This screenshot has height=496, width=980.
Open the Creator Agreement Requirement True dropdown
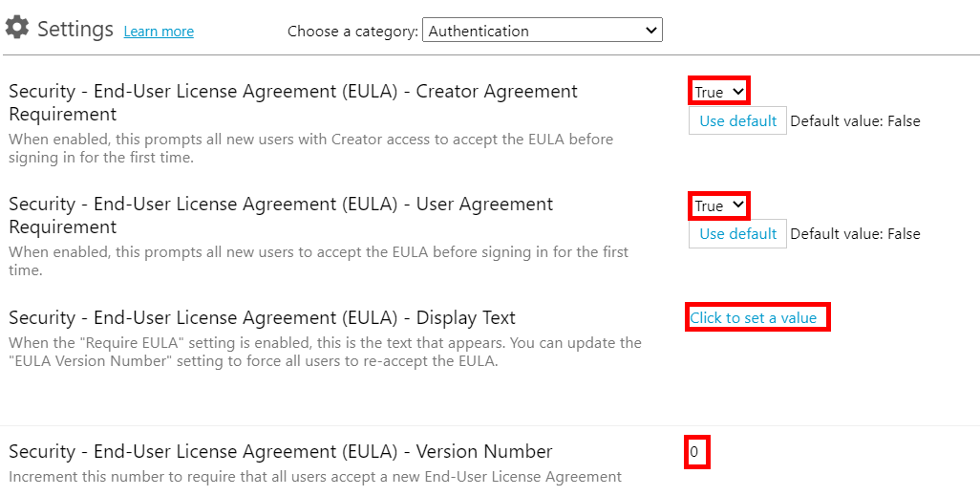[x=718, y=92]
